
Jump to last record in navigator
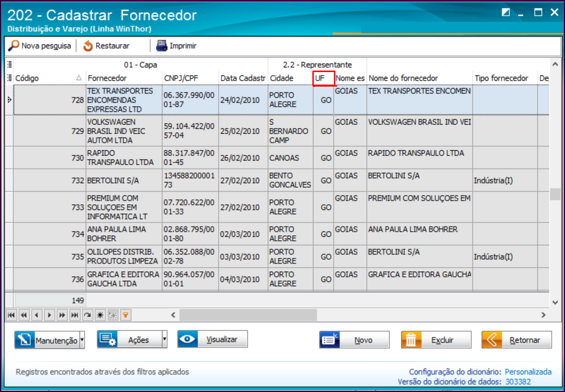74,315
